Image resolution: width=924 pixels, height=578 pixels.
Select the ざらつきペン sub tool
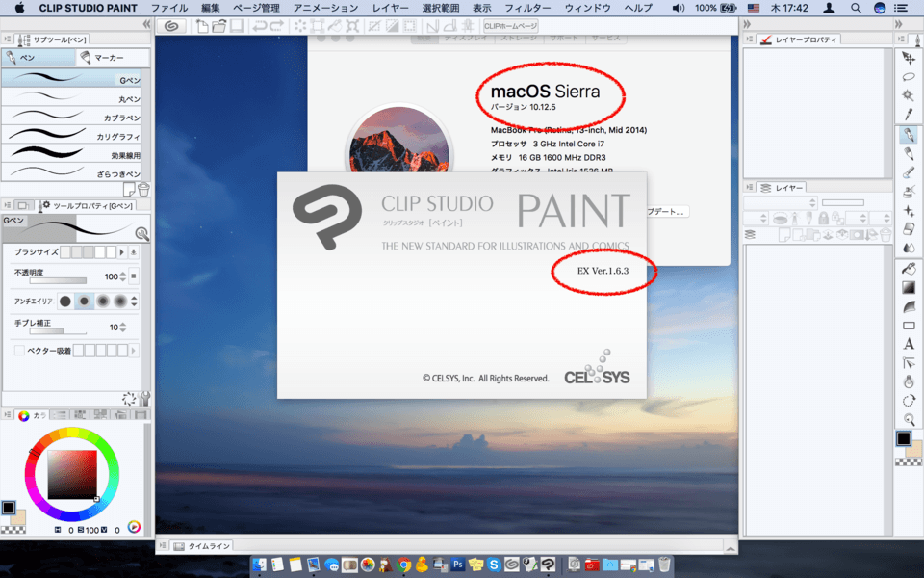71,171
